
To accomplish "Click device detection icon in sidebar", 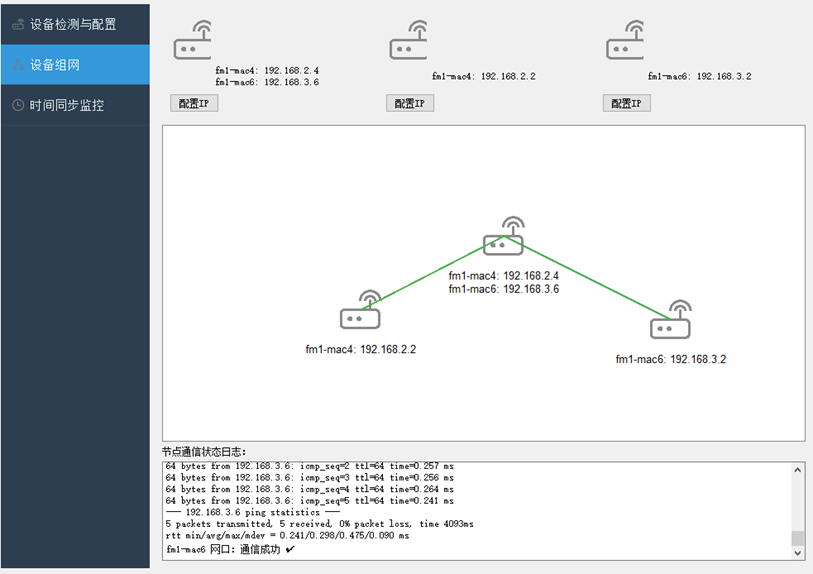I will (x=18, y=24).
